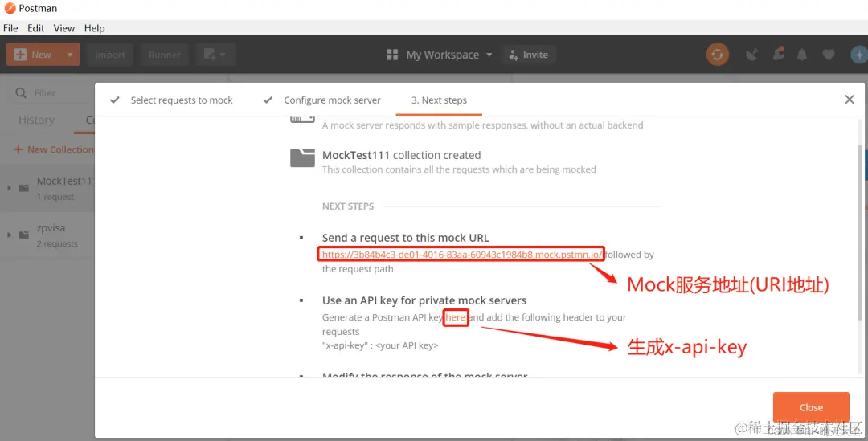Click 'Use an API key for private mock servers'

point(424,300)
